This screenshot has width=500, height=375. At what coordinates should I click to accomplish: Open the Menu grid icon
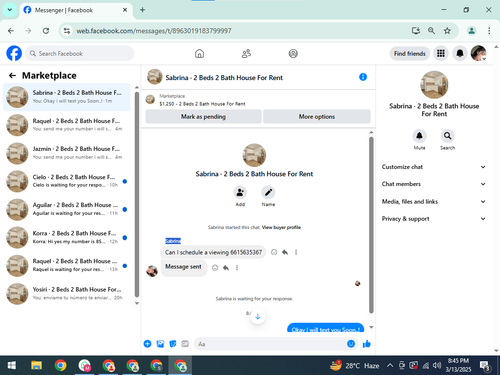[441, 53]
